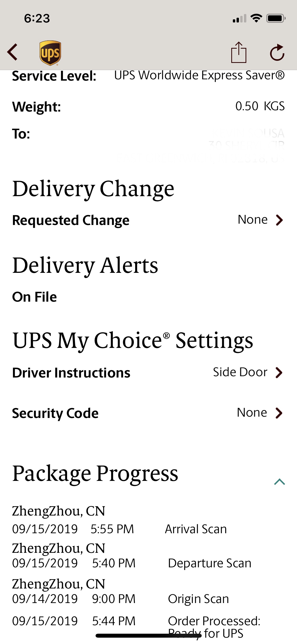Open Requested Change chevron arrow
Screen dimensions: 297x644
pos(279,220)
